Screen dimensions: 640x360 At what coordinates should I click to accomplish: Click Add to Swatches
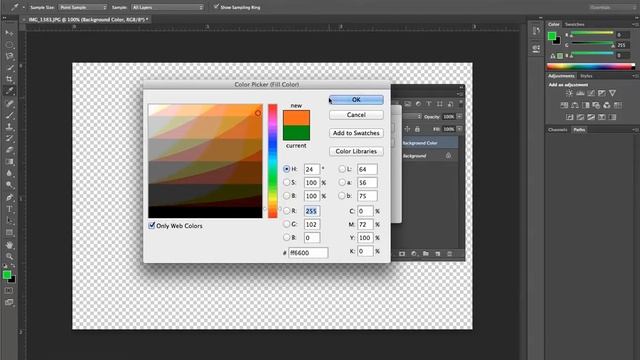(356, 133)
